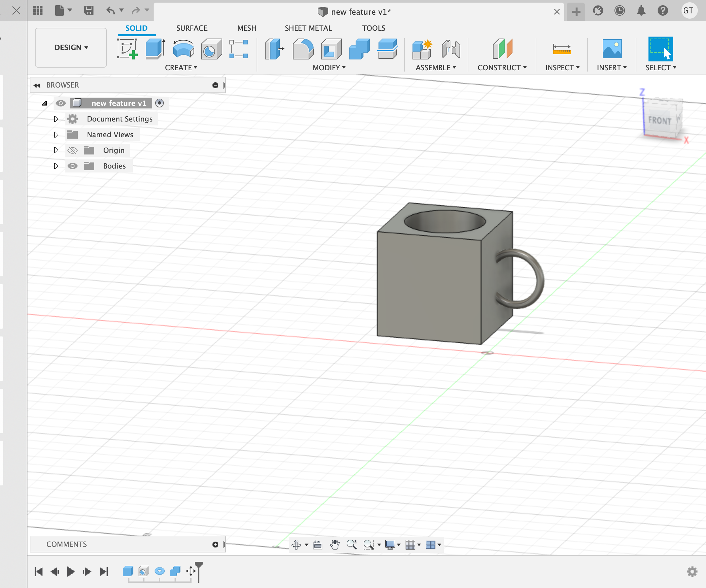Open the Extensions icon in title bar
Viewport: 706px width, 588px height.
[598, 11]
